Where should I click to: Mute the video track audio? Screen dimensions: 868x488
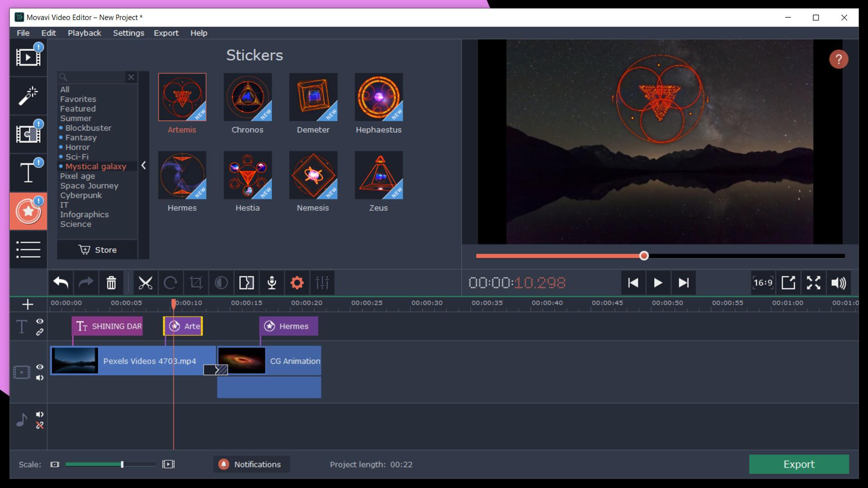click(x=40, y=378)
